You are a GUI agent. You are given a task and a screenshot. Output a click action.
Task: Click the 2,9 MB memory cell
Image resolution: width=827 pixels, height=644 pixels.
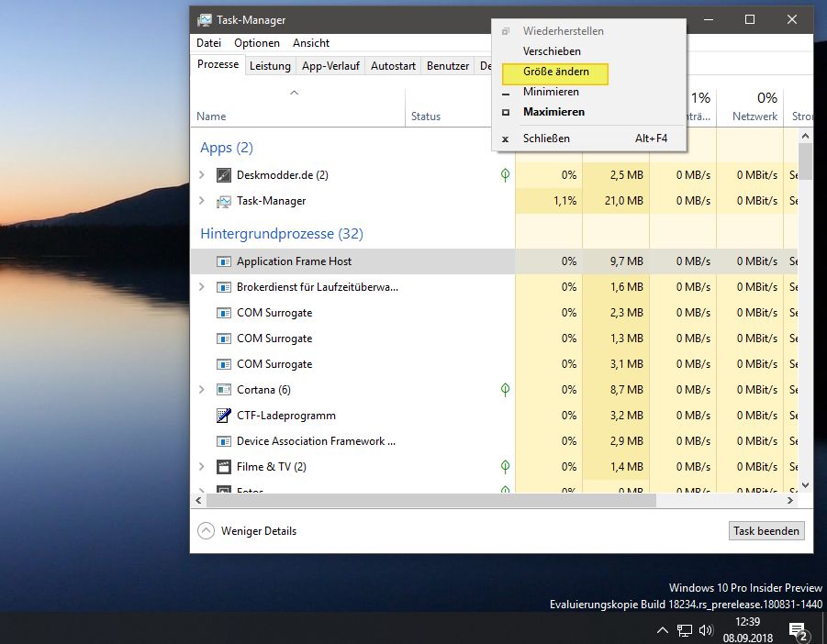pos(616,441)
